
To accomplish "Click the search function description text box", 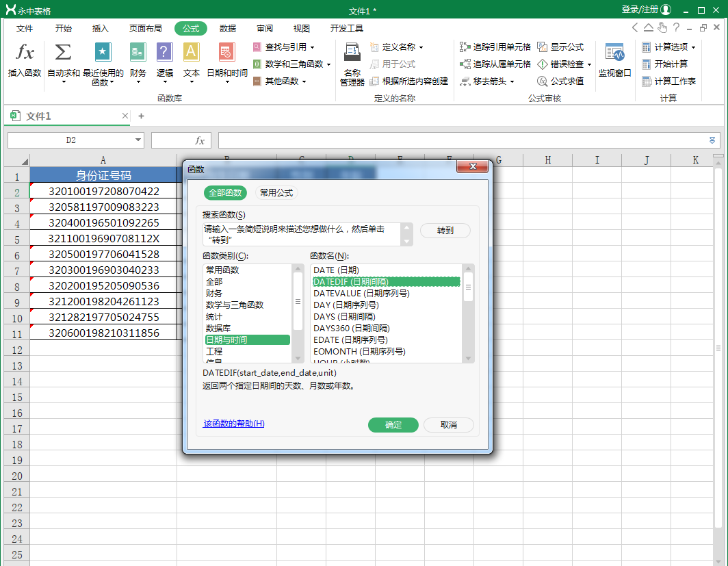I will pos(302,235).
